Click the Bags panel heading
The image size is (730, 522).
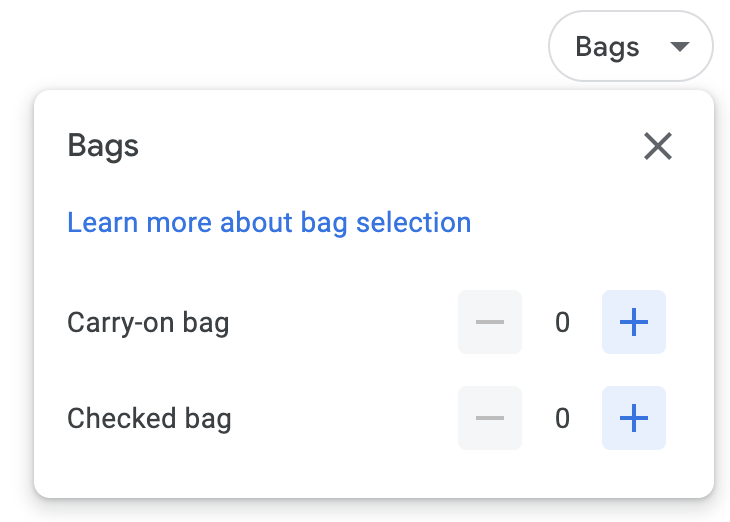pos(103,146)
